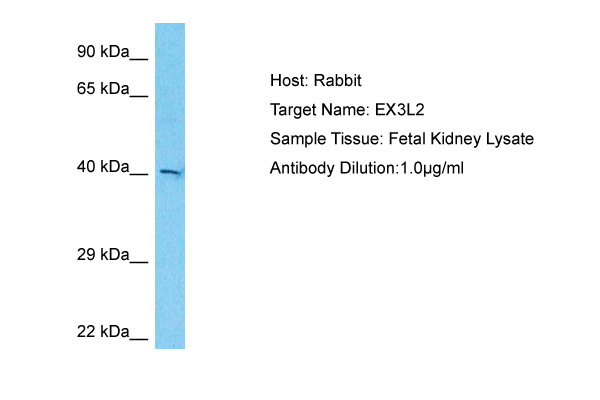Click the 40 kDa marker label
Image resolution: width=600 pixels, height=400 pixels.
[103, 167]
